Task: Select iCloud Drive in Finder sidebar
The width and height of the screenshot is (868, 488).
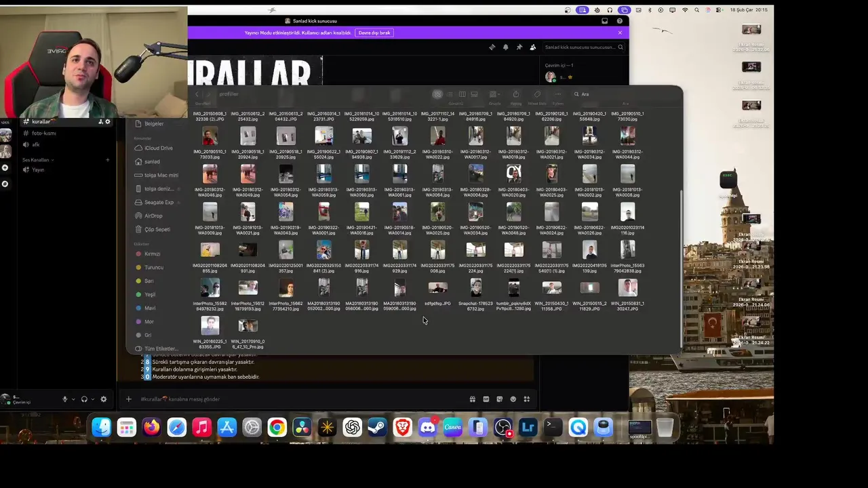Action: click(159, 148)
